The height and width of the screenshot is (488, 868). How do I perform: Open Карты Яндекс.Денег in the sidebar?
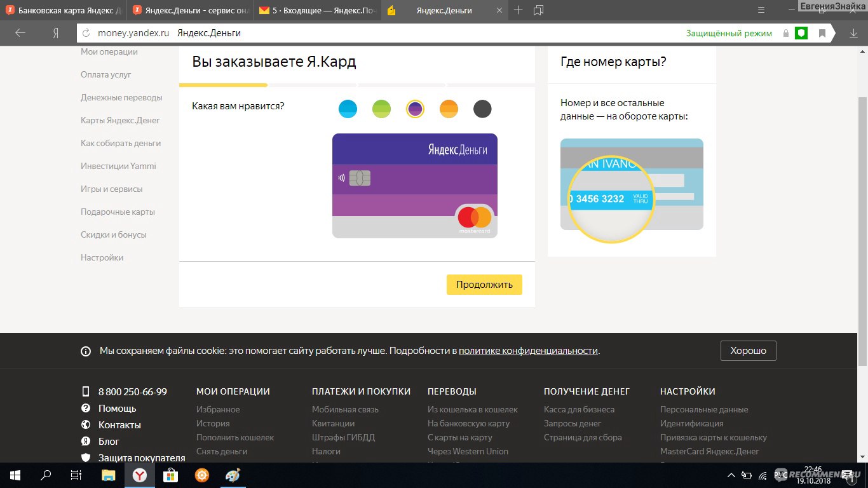point(120,120)
